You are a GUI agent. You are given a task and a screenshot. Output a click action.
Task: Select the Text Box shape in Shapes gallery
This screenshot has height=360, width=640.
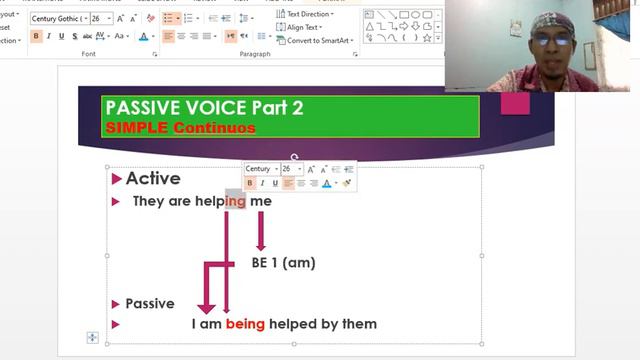point(369,15)
